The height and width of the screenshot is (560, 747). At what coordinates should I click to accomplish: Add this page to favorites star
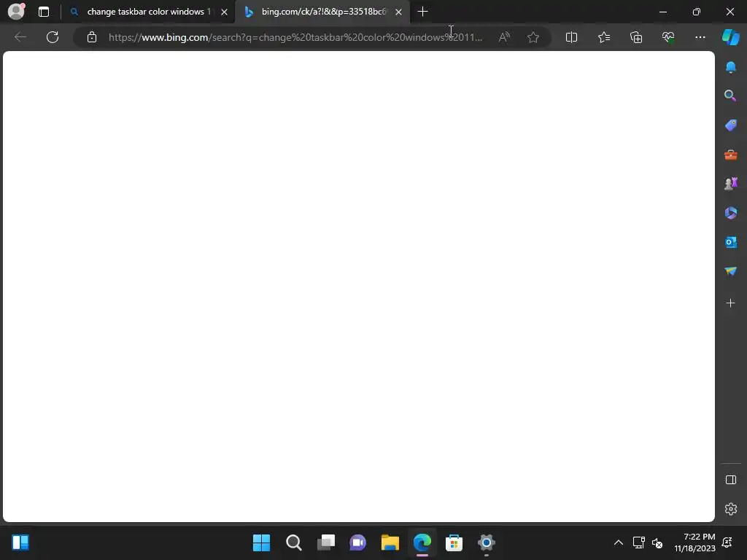pyautogui.click(x=533, y=37)
